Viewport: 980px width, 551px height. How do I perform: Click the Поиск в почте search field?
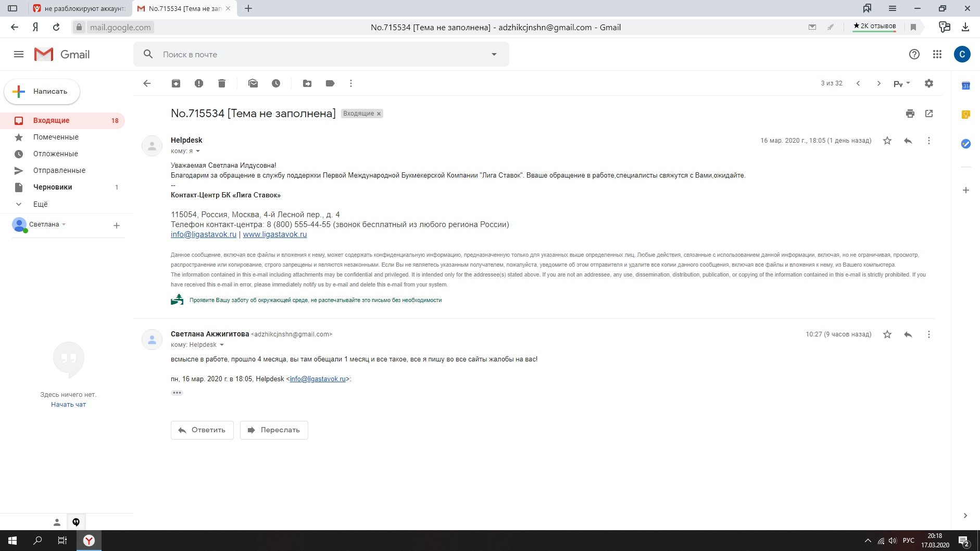[x=312, y=54]
